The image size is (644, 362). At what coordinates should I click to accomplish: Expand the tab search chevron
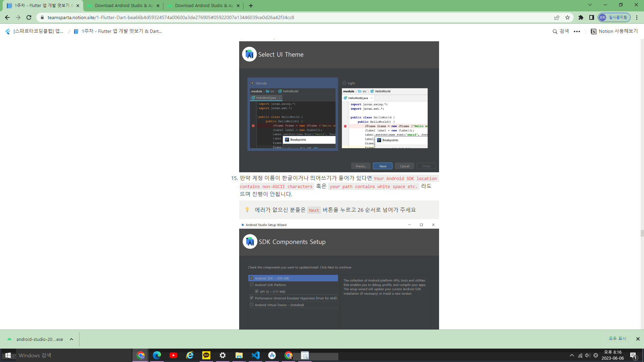(590, 5)
